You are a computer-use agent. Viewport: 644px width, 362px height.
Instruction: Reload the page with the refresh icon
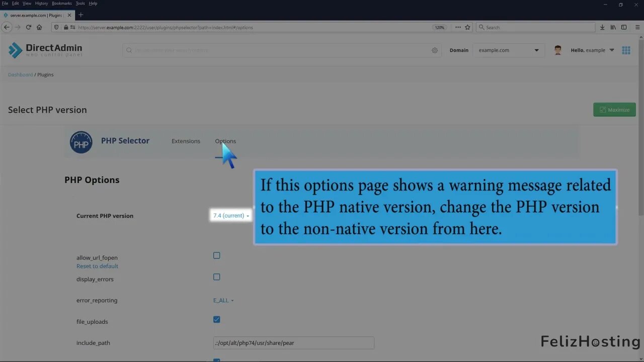[29, 27]
